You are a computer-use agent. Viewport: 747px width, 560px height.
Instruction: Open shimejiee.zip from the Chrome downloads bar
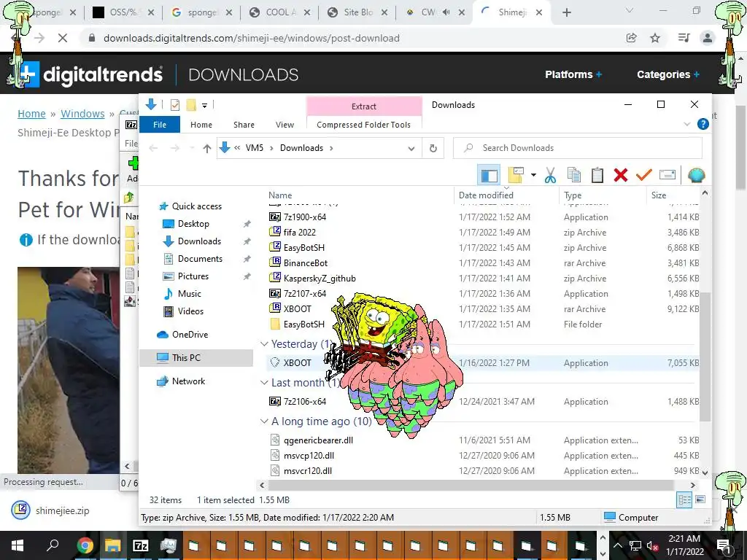(63, 510)
